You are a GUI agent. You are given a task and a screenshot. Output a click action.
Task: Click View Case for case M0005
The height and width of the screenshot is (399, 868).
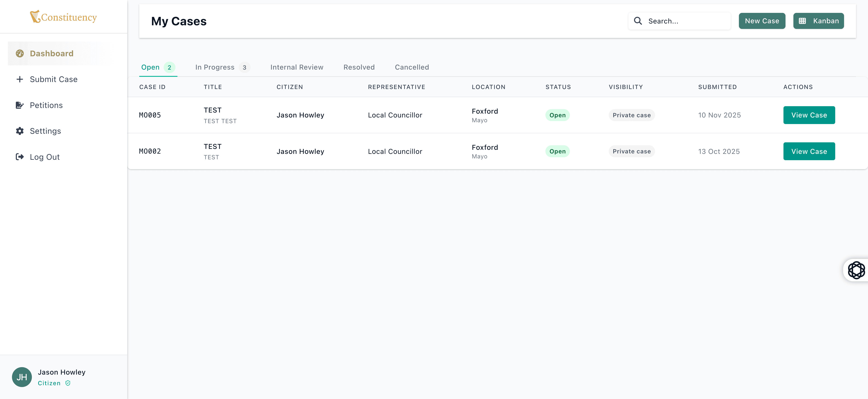click(809, 115)
